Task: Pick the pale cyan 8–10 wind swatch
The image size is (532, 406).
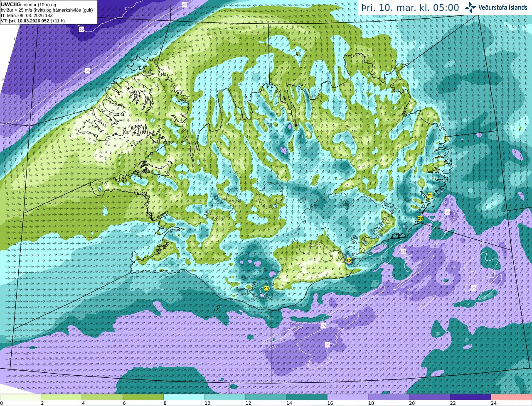Action: pos(184,397)
